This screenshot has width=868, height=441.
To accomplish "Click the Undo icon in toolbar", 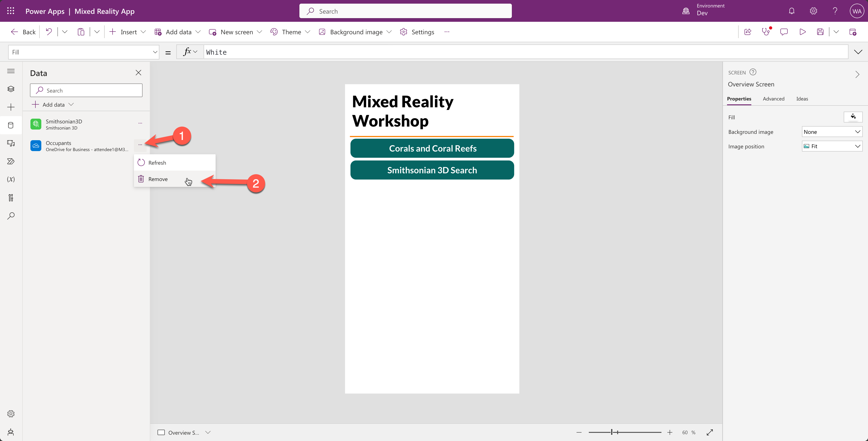I will tap(49, 32).
